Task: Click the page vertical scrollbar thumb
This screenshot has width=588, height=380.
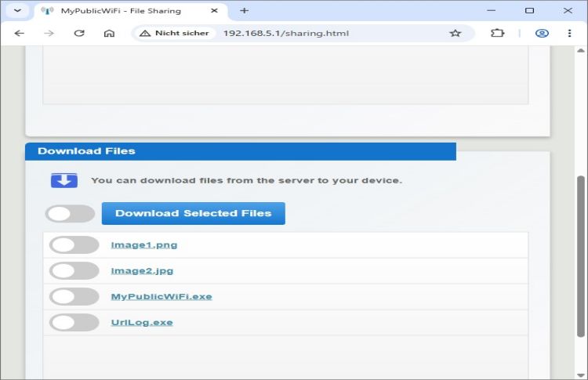Action: [580, 257]
